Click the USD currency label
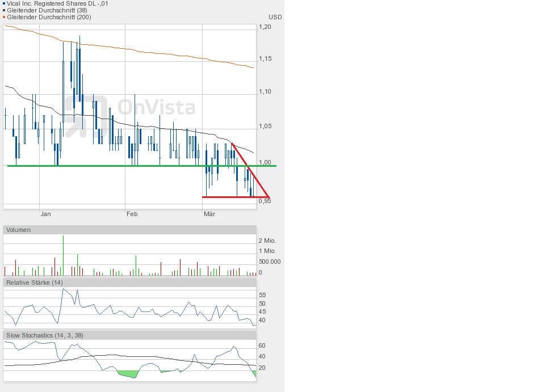This screenshot has width=545, height=392. [275, 17]
